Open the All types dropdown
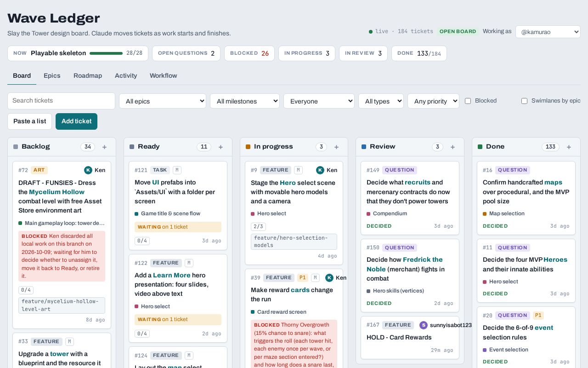Screen dimensions: 588x368 click(x=381, y=101)
